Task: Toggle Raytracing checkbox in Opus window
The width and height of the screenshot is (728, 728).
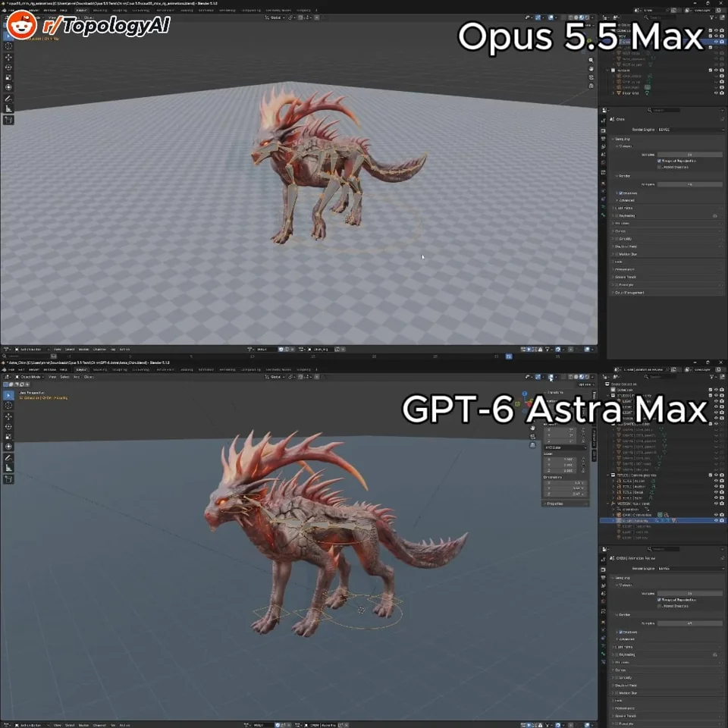Action: (x=617, y=215)
